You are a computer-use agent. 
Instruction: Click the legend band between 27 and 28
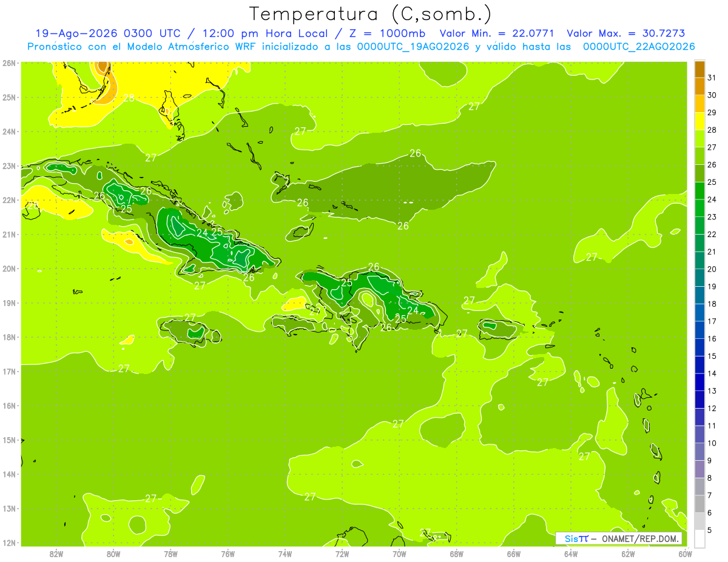[699, 138]
